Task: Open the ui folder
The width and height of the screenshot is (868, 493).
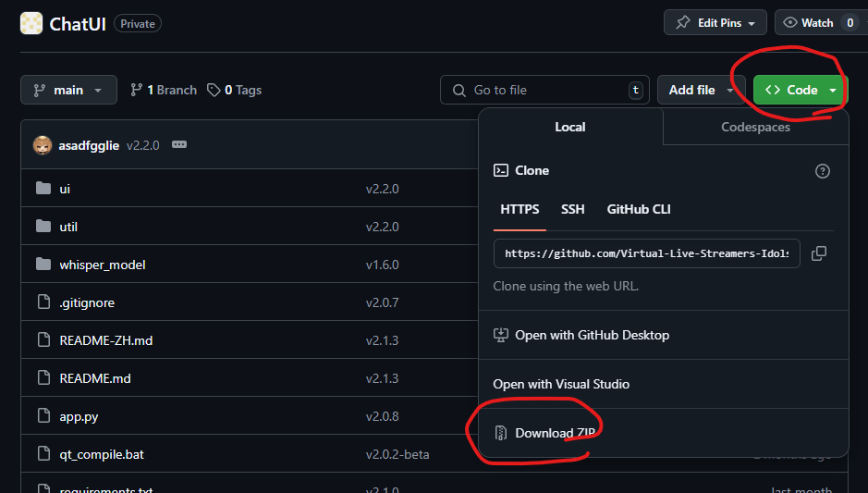Action: pyautogui.click(x=65, y=189)
